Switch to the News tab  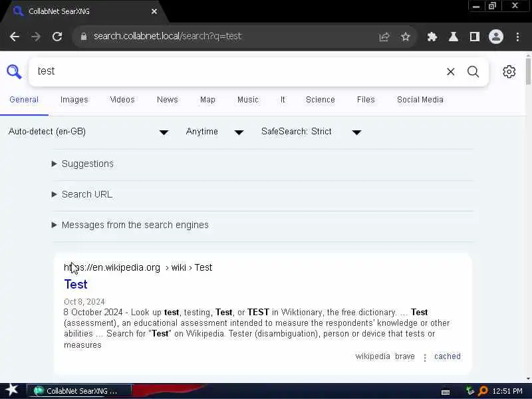[168, 100]
